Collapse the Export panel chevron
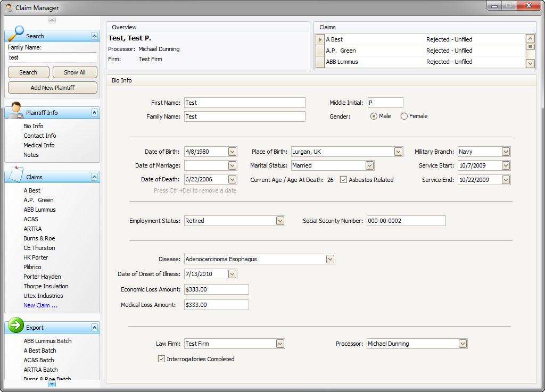Viewport: 545px width, 392px height. coord(94,328)
